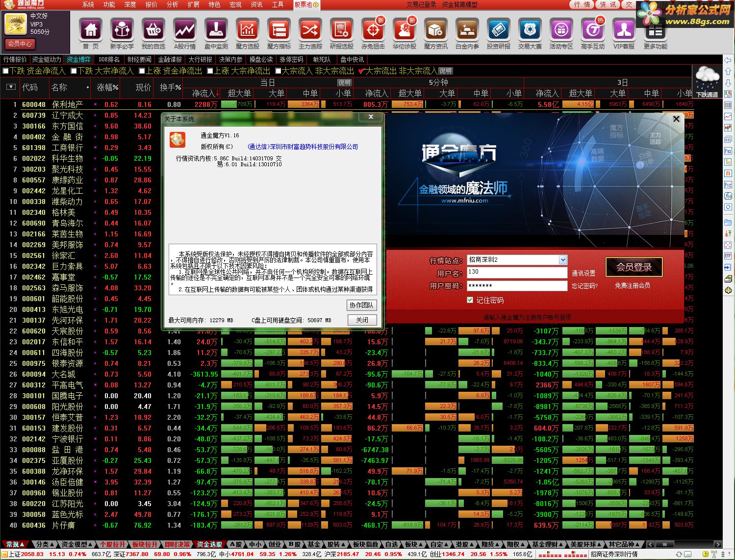The width and height of the screenshot is (735, 560).
Task: Click the 用户名 input field
Action: point(517,273)
